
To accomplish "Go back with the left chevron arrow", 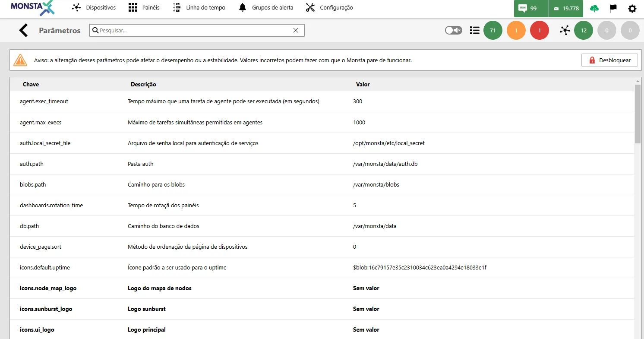I will click(23, 30).
